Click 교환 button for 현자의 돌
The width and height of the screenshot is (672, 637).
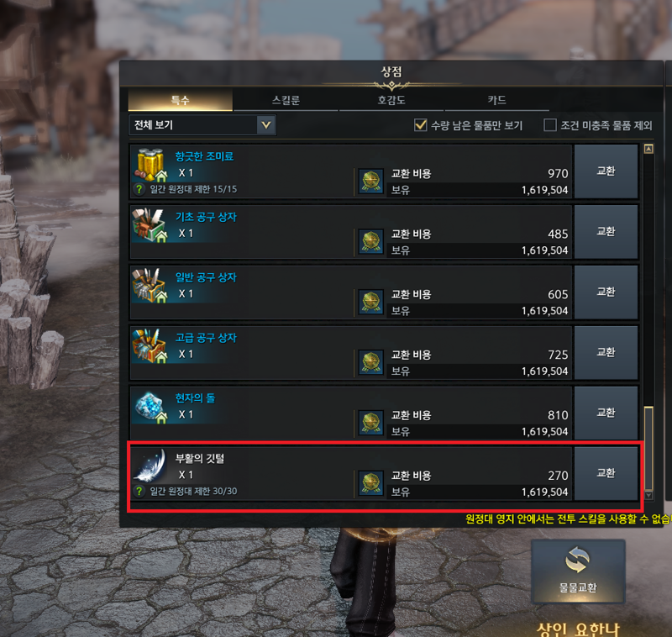(606, 413)
